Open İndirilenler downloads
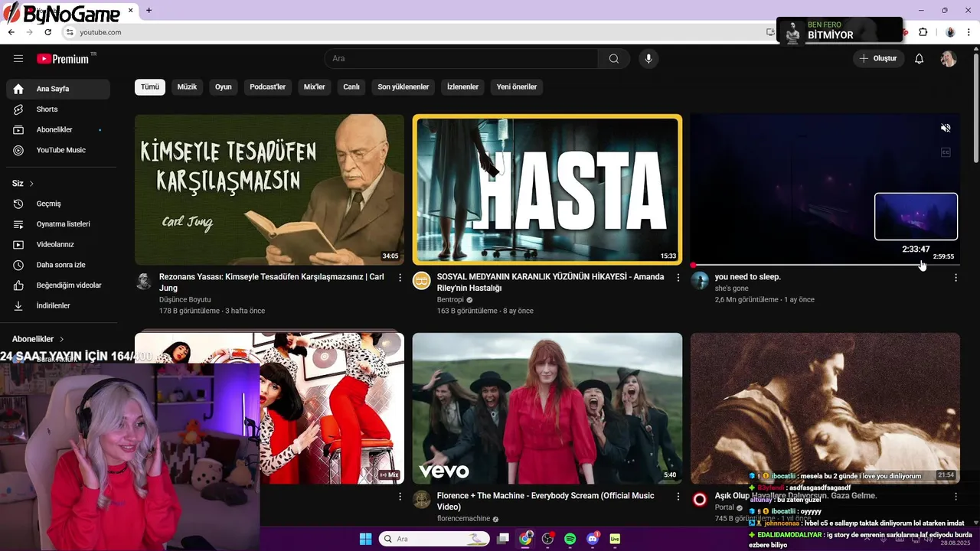980x551 pixels. pyautogui.click(x=58, y=305)
